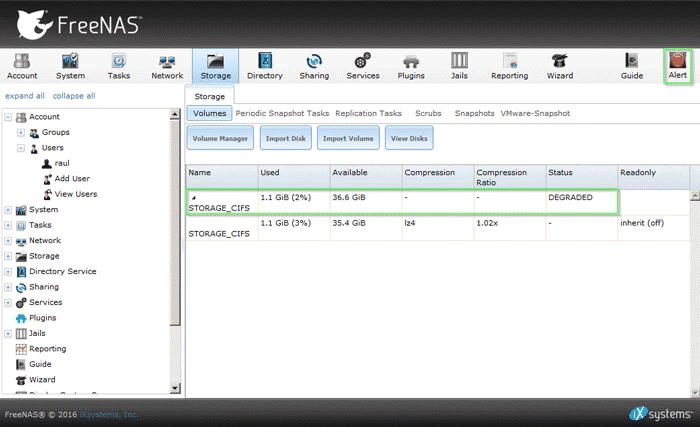700x427 pixels.
Task: Collapse the STORAGE_CIFS volume row triangle
Action: 193,197
